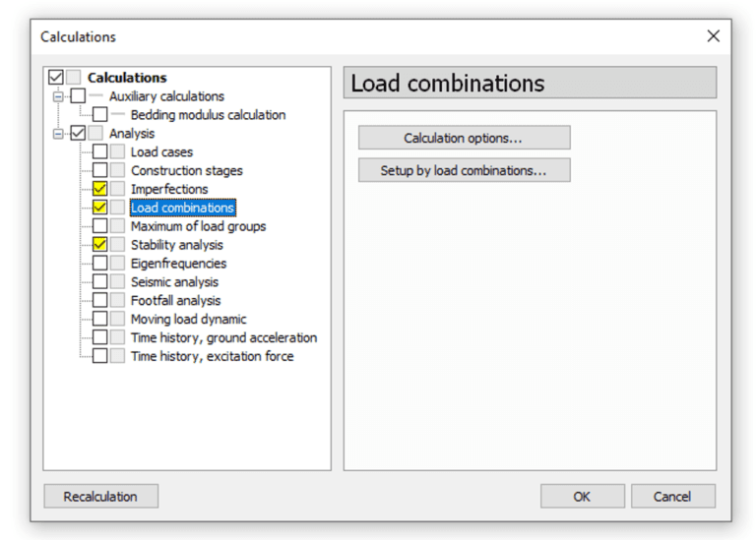The width and height of the screenshot is (756, 540).
Task: Select Seismic analysis tree item
Action: click(174, 281)
